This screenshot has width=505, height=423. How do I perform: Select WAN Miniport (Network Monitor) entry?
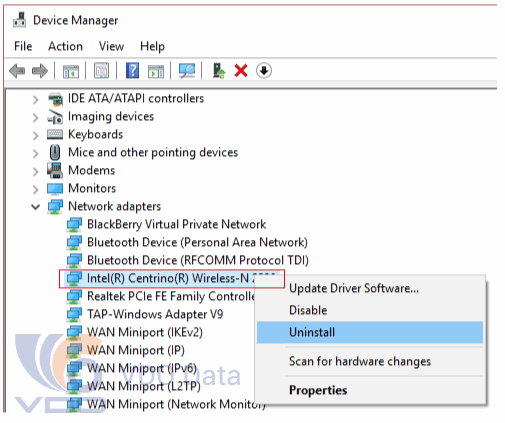(x=176, y=404)
